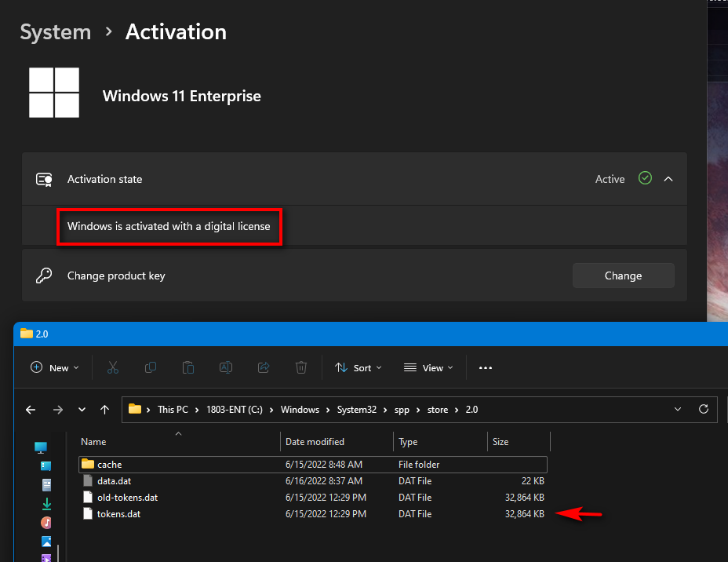
Task: Click the key icon beside Change product key
Action: (44, 276)
